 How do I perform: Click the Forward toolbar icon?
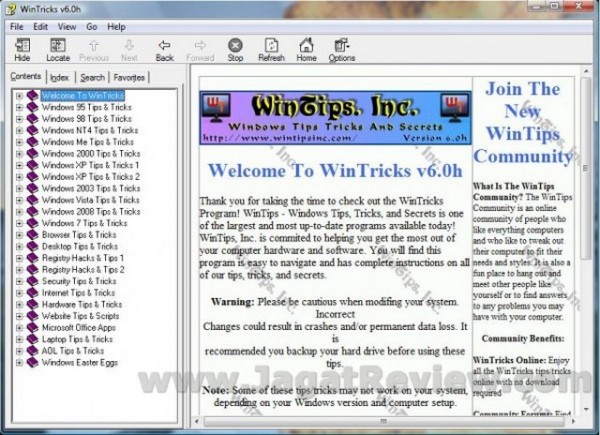click(x=200, y=50)
